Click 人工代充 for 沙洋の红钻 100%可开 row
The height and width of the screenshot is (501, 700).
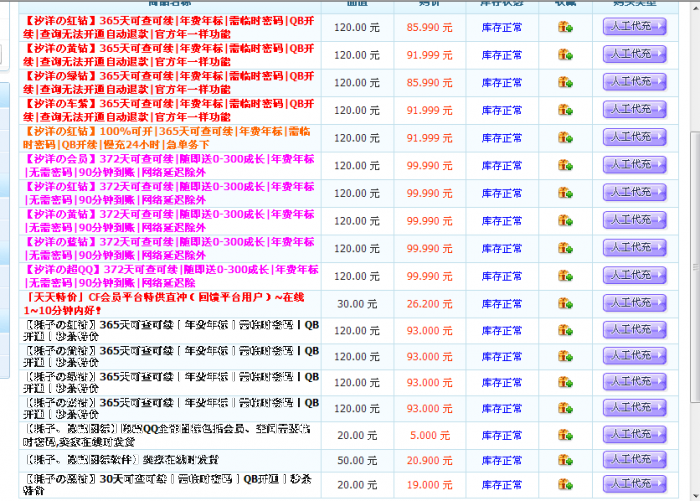pyautogui.click(x=634, y=138)
